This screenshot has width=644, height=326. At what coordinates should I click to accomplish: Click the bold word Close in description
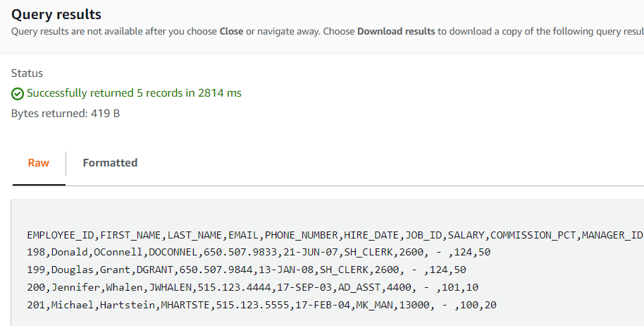[x=231, y=32]
